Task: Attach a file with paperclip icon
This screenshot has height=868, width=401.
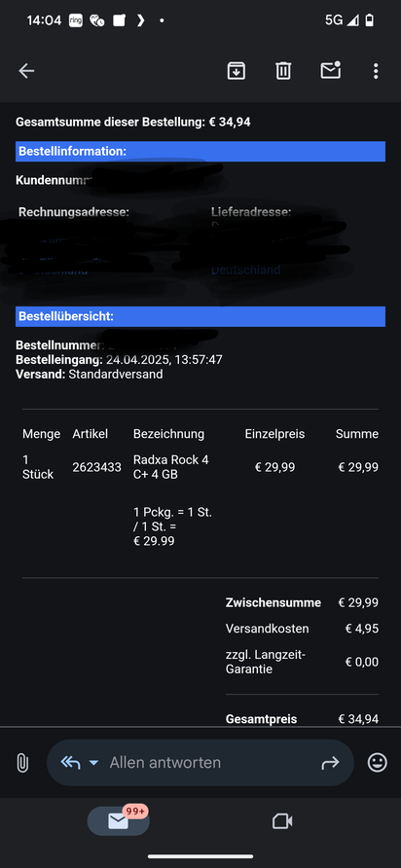Action: pyautogui.click(x=22, y=763)
